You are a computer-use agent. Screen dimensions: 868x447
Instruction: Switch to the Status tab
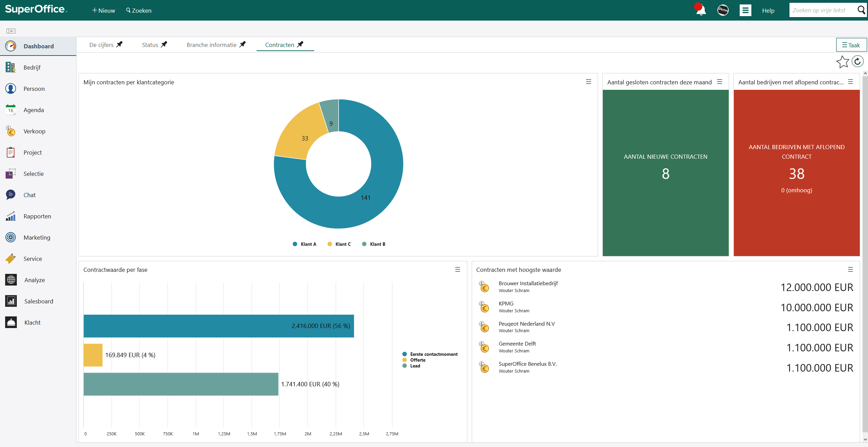150,45
